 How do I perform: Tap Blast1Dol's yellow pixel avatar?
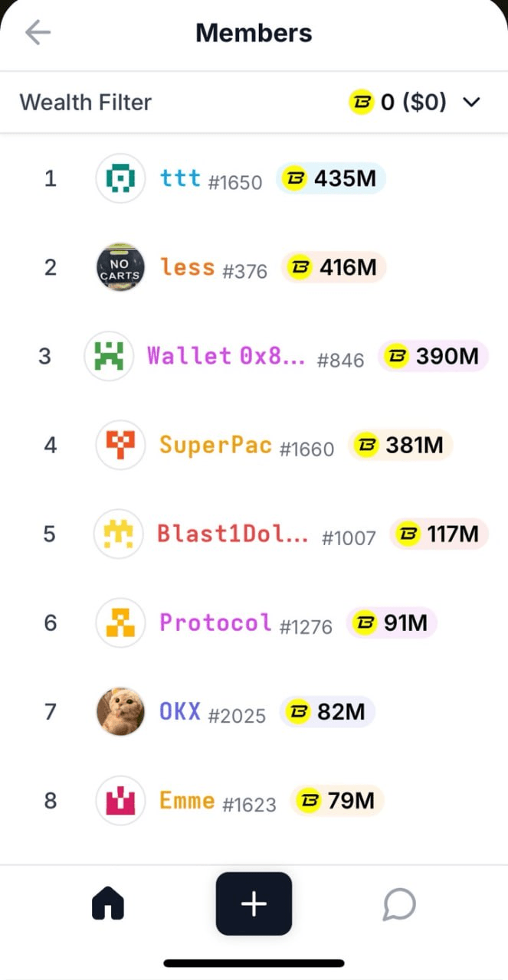pos(118,534)
